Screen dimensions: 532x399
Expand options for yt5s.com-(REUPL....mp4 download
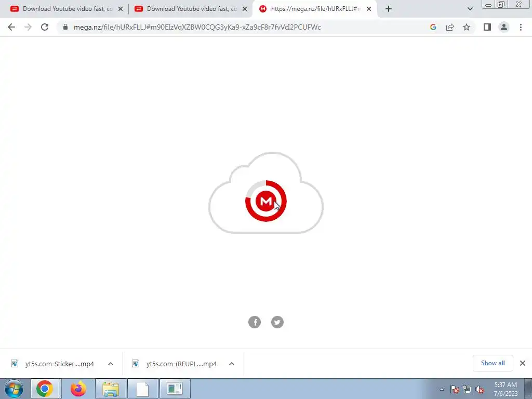232,364
